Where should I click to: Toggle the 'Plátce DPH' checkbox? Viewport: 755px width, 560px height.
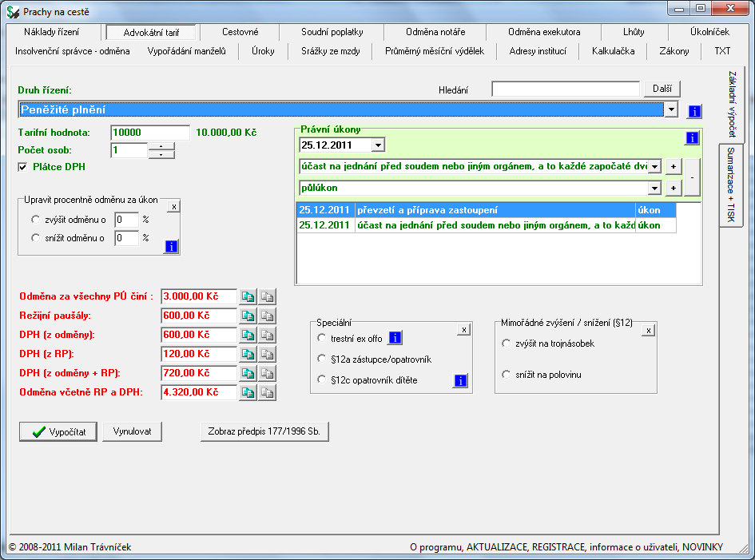(x=22, y=167)
